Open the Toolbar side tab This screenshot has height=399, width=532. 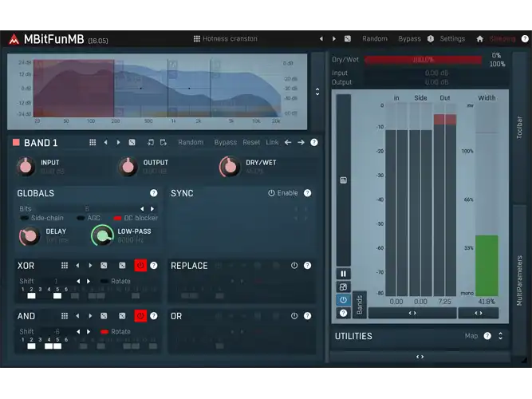coord(519,128)
